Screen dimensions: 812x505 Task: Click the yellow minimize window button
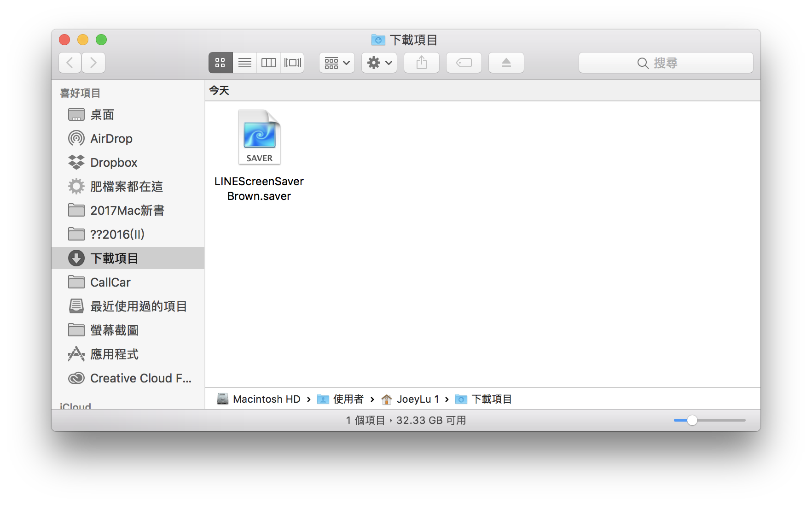pos(83,40)
